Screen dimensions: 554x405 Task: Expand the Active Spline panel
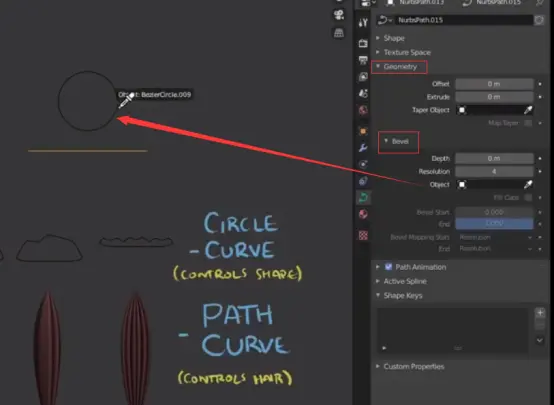(378, 281)
